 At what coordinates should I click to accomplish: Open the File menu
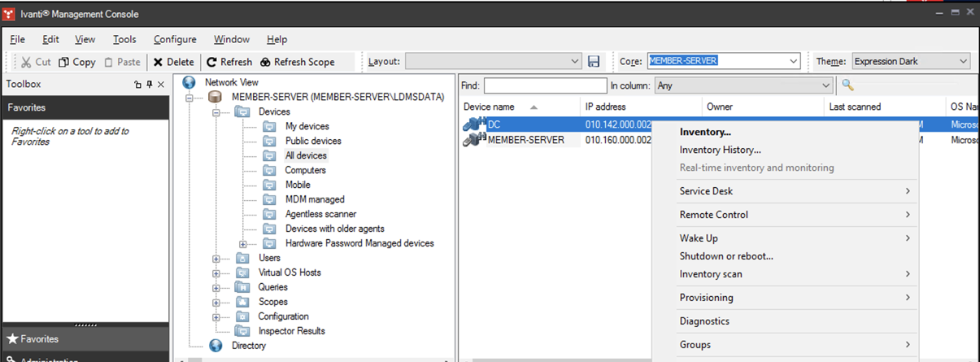(x=17, y=39)
